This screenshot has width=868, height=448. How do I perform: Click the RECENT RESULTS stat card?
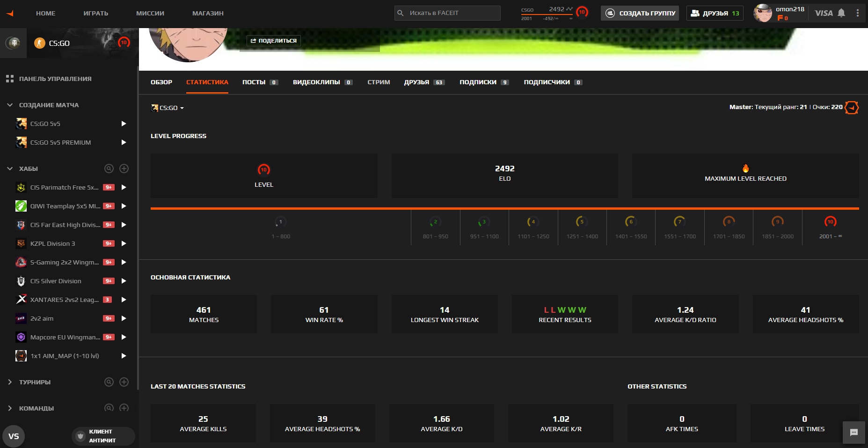click(x=565, y=314)
